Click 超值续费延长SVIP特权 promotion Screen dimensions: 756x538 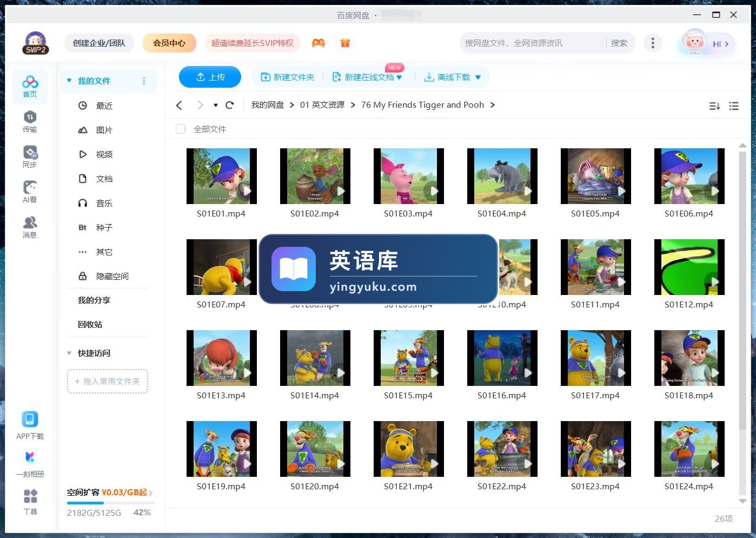(x=252, y=43)
